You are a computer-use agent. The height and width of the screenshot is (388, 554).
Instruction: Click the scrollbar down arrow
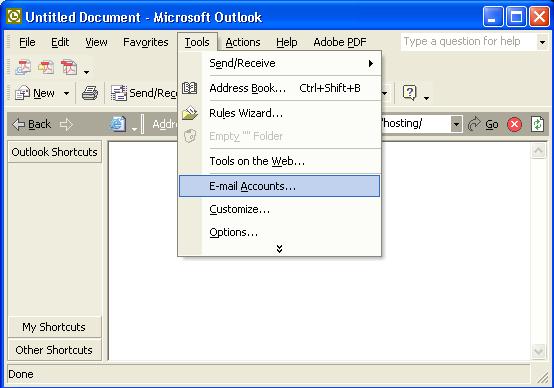[538, 351]
